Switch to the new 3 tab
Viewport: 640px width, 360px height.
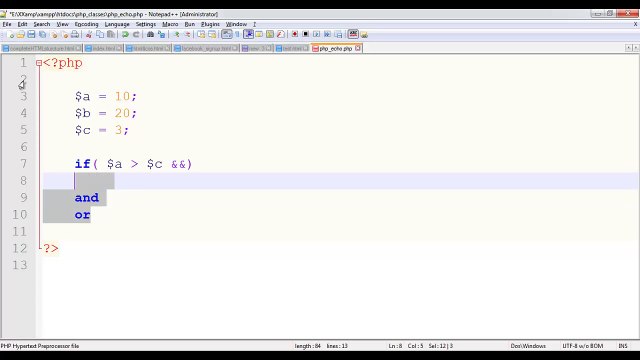pos(256,49)
